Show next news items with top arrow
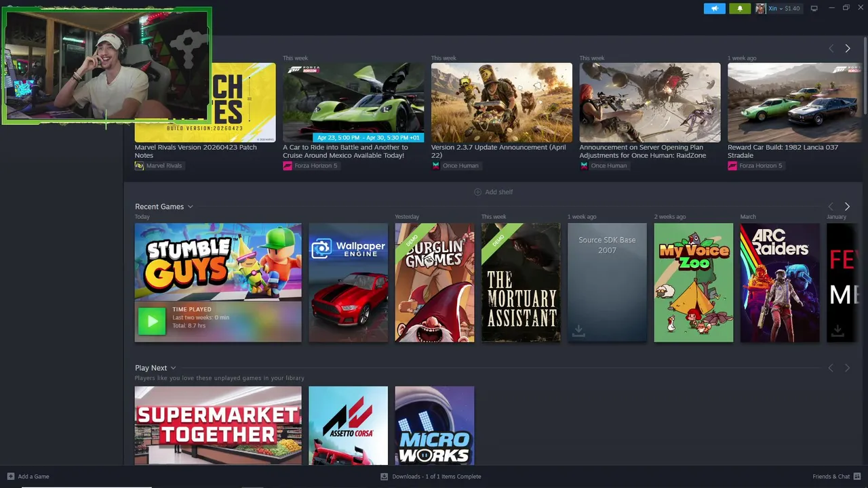The image size is (868, 488). 847,49
